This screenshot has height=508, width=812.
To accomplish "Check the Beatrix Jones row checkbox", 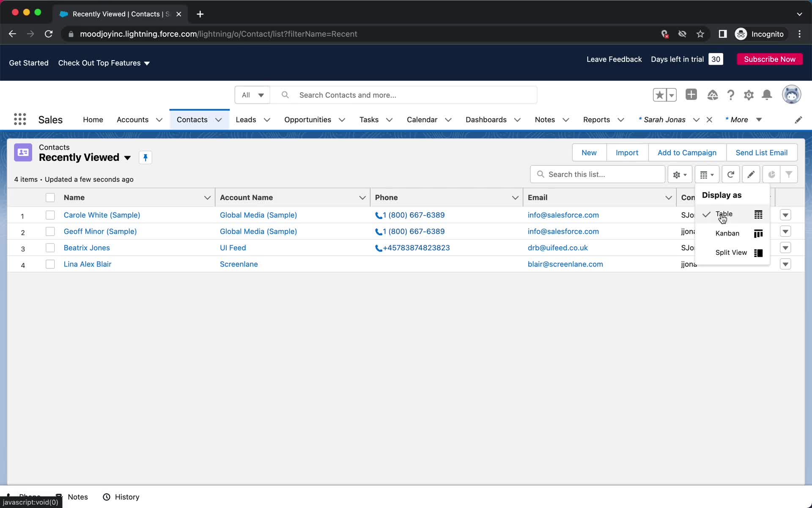I will [50, 248].
